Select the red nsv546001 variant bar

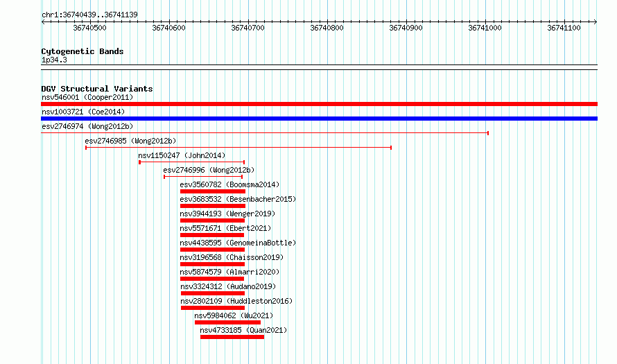pyautogui.click(x=319, y=104)
